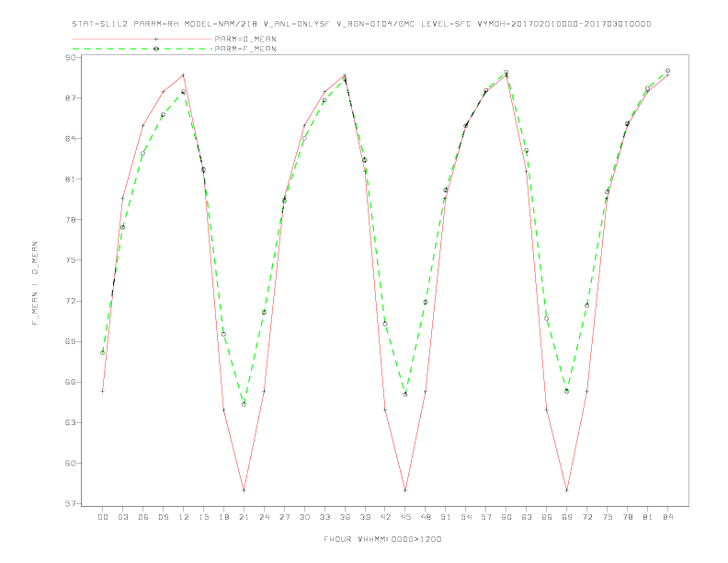
Task: Select x-axis hour label 60
Action: (x=506, y=517)
